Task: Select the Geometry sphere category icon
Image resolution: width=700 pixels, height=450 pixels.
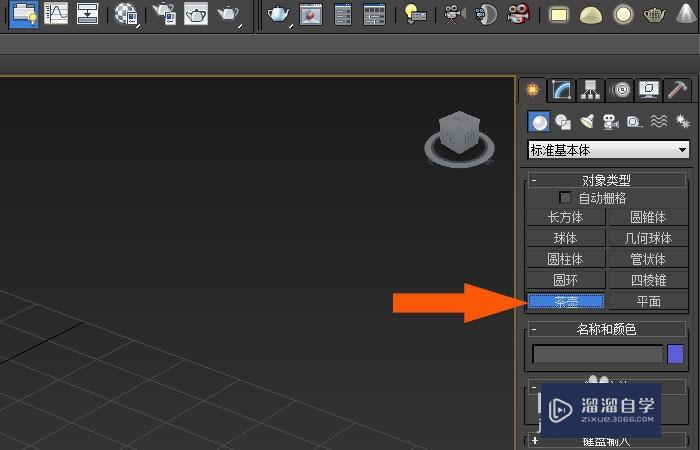Action: [539, 121]
